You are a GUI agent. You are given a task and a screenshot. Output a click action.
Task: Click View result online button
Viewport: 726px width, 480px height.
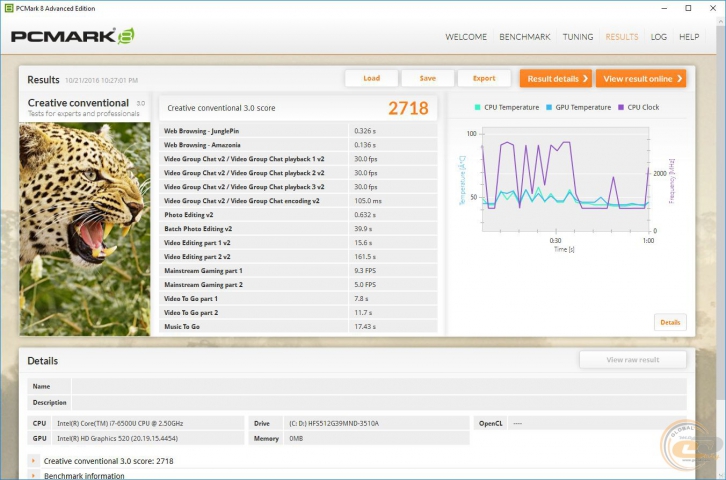point(641,79)
